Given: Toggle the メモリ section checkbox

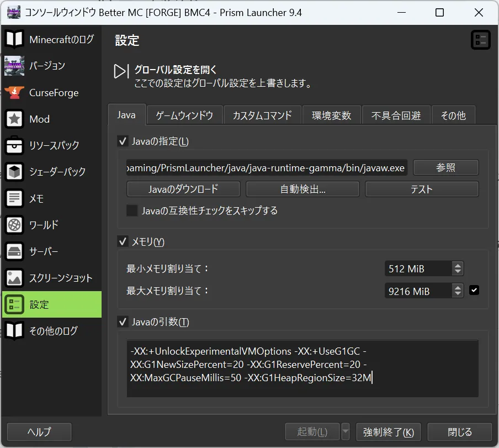Looking at the screenshot, I should coord(122,241).
